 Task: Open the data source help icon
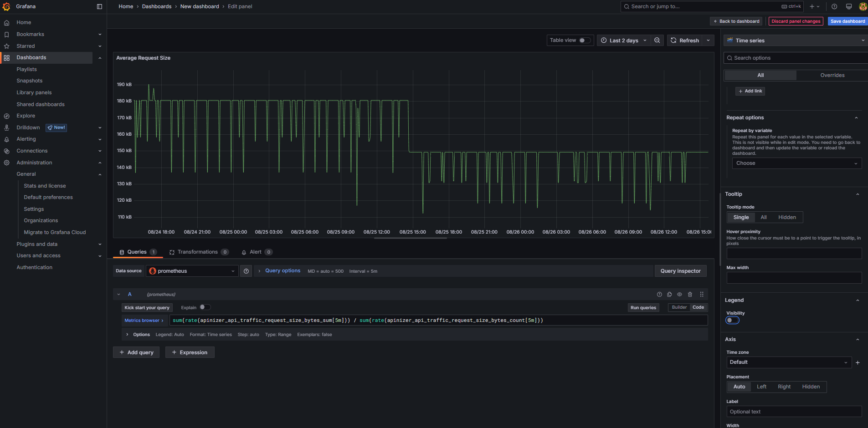[246, 271]
